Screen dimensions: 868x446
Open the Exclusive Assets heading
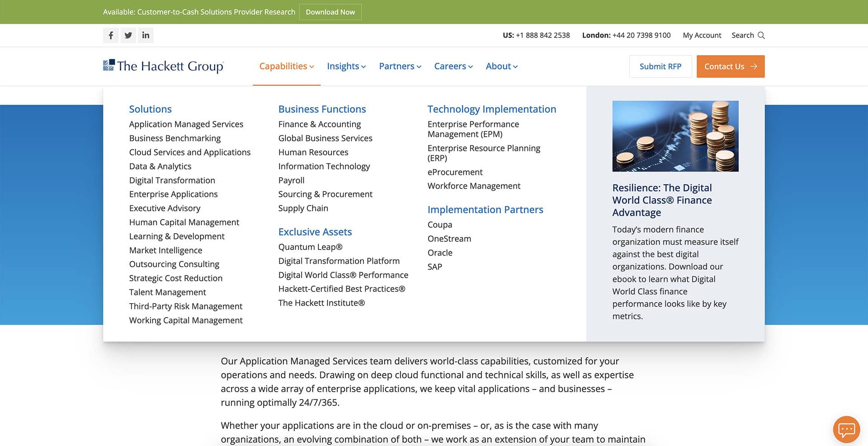[x=315, y=232]
